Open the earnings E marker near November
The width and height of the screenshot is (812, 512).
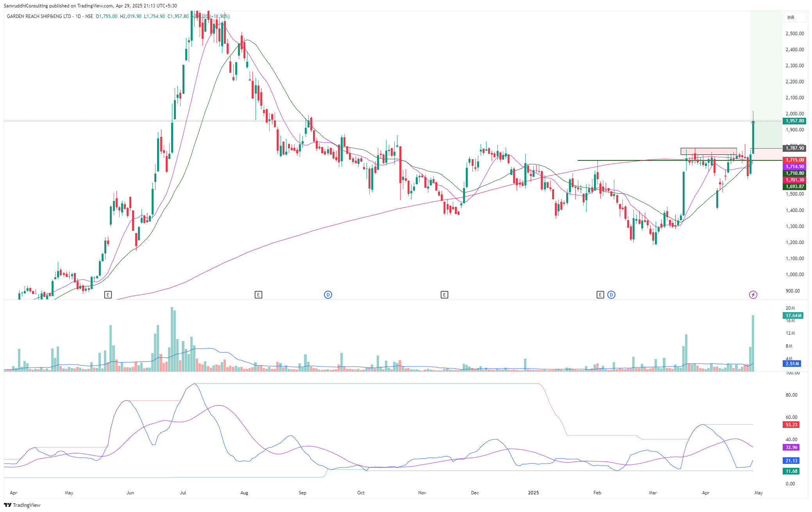point(444,295)
